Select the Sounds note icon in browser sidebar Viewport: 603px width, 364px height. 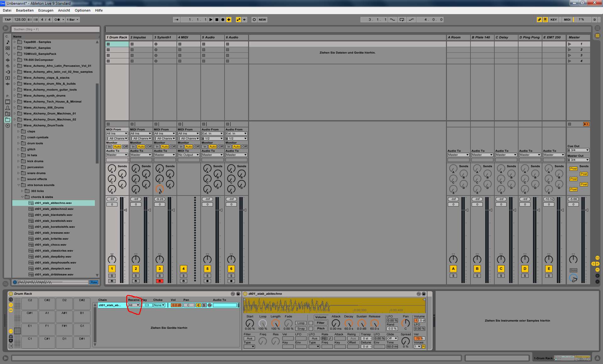tap(8, 42)
